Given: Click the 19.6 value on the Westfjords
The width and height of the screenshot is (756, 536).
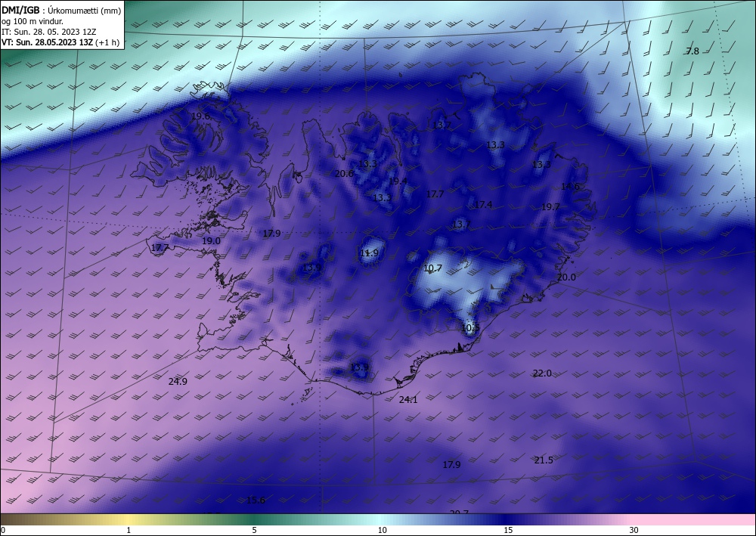Looking at the screenshot, I should click(x=200, y=116).
